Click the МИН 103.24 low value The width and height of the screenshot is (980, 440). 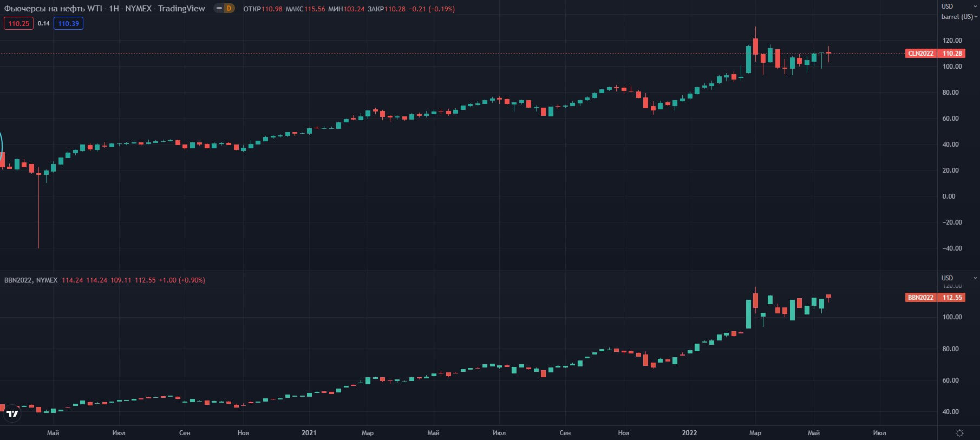click(347, 9)
